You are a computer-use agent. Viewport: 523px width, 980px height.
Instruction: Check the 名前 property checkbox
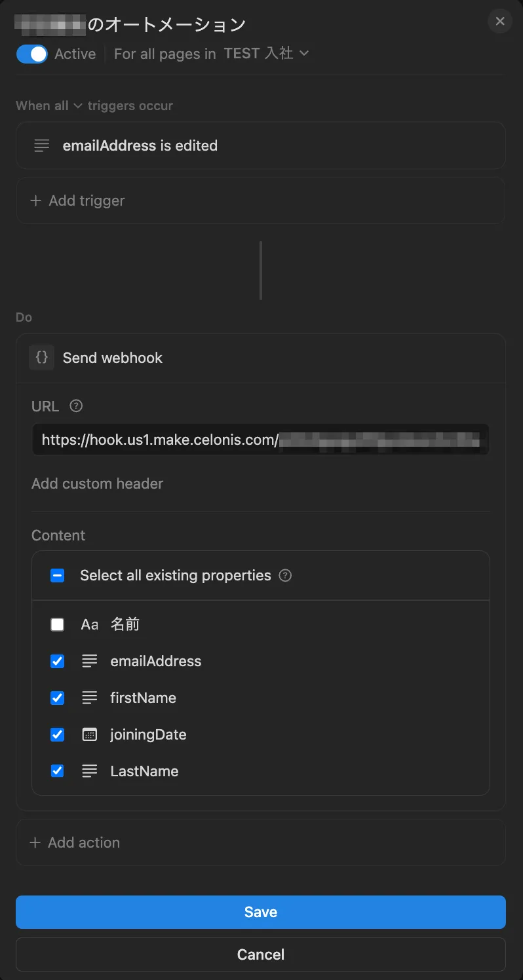58,624
